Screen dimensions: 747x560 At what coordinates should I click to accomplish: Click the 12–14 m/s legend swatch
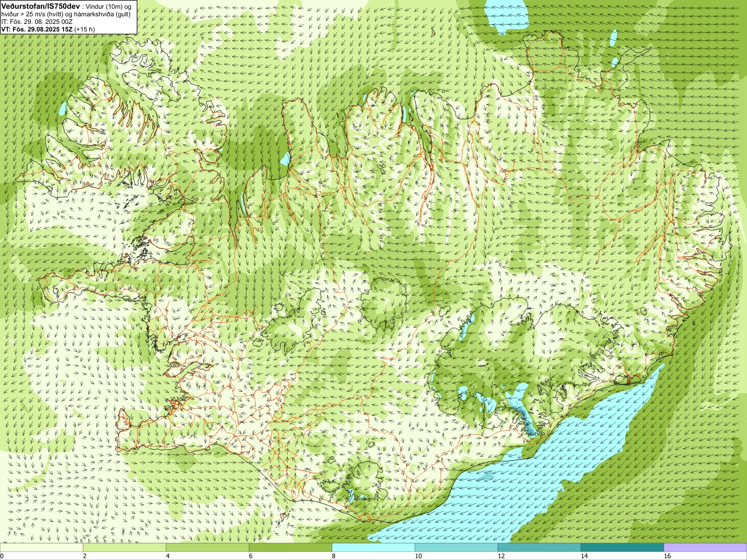click(539, 548)
